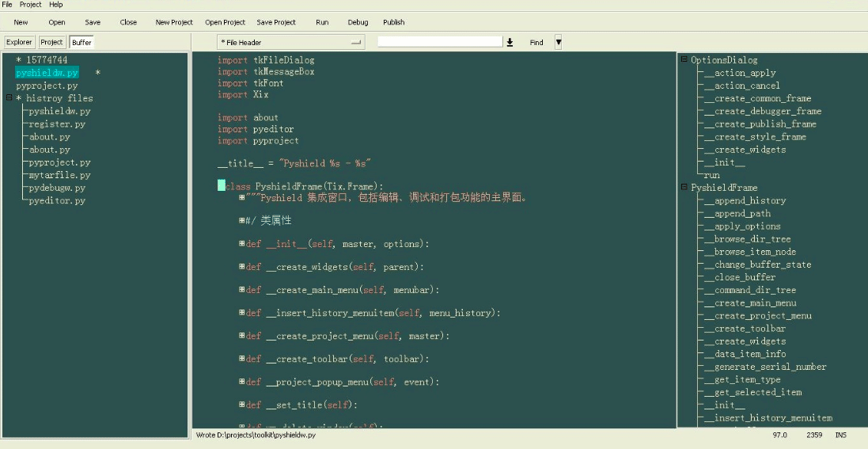Expand the def __project_popup_menu code fold
The image size is (868, 449).
tap(242, 382)
